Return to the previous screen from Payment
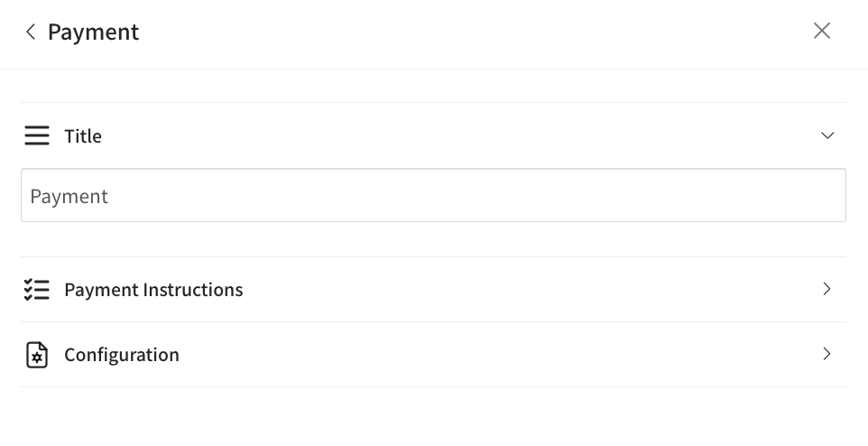 point(31,33)
